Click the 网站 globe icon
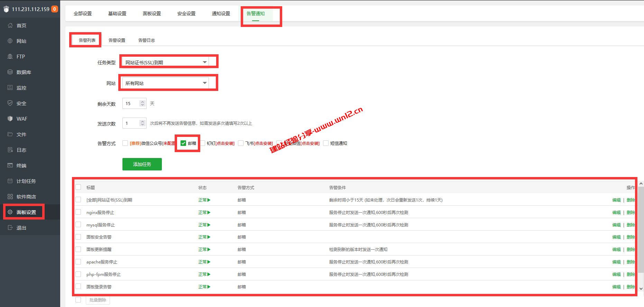 10,41
